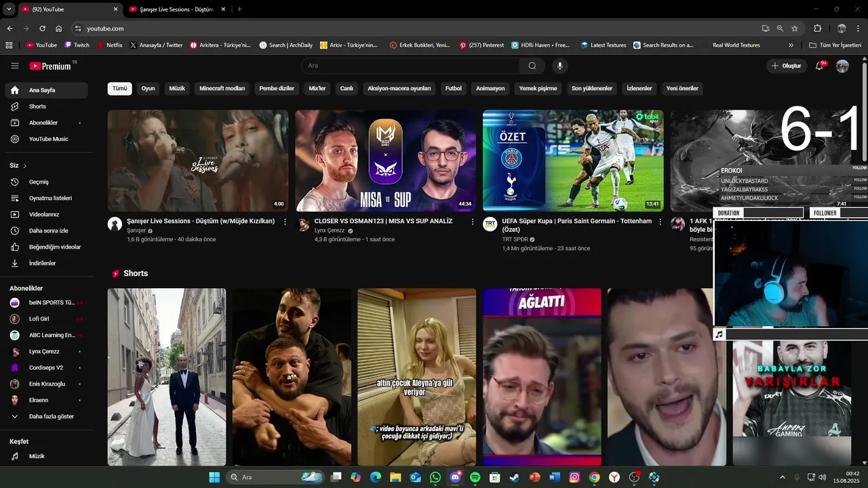This screenshot has width=868, height=488.
Task: Open Beğendiğim videolar list
Action: 46,247
